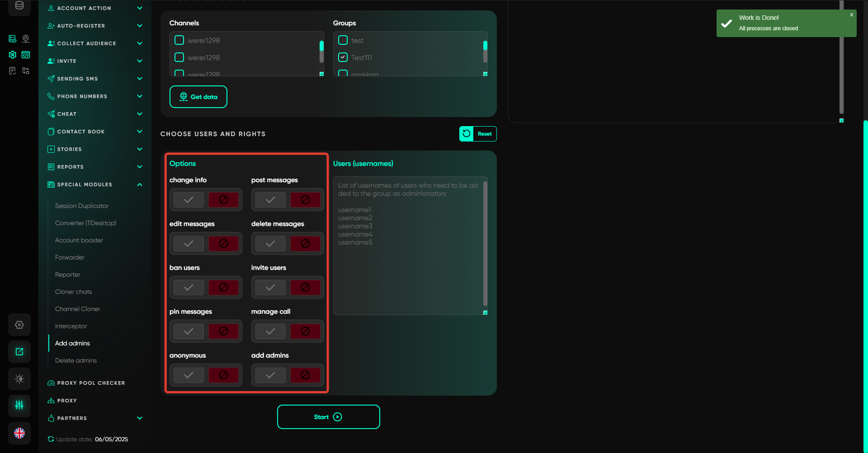This screenshot has height=453, width=868.
Task: Click the refresh icon beside Update date
Action: coord(51,439)
